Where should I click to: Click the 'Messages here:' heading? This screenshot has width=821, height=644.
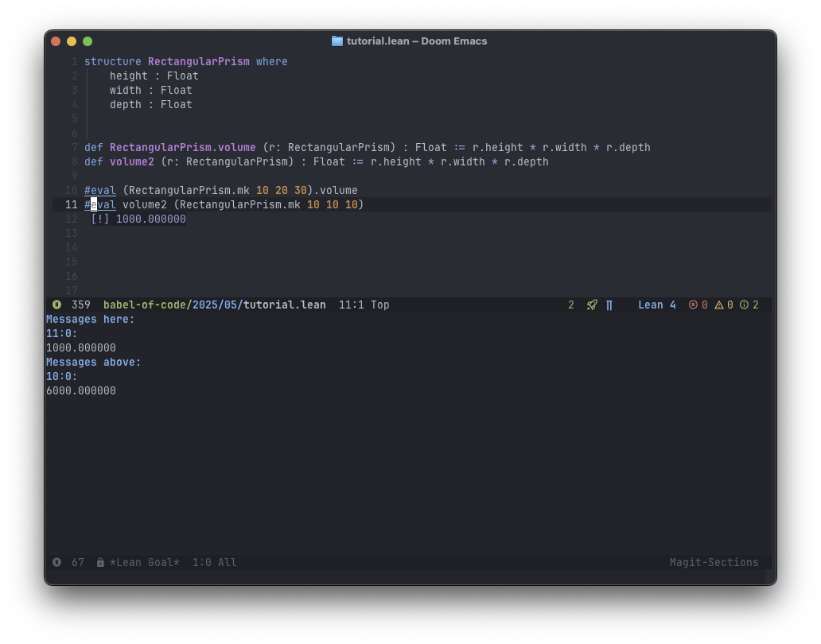pyautogui.click(x=90, y=319)
